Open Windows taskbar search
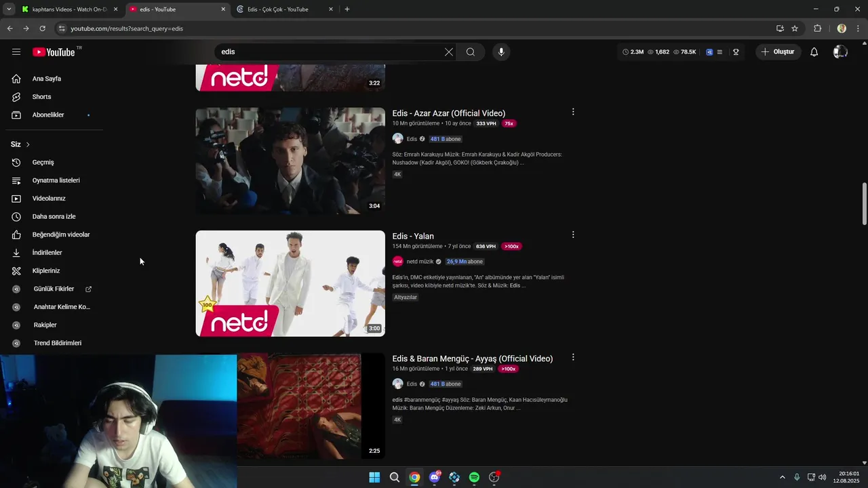The image size is (868, 488). [x=394, y=477]
